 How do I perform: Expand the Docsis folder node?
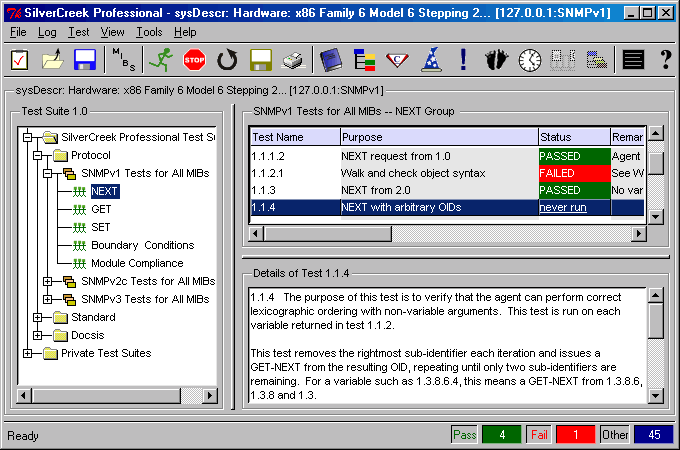(38, 335)
